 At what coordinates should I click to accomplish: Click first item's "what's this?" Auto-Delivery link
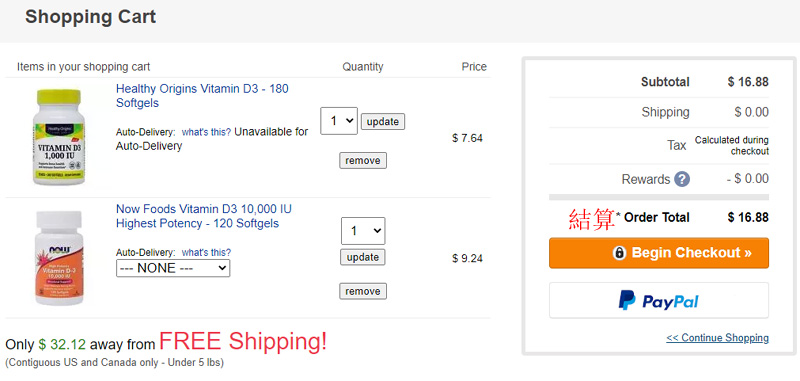pyautogui.click(x=206, y=132)
